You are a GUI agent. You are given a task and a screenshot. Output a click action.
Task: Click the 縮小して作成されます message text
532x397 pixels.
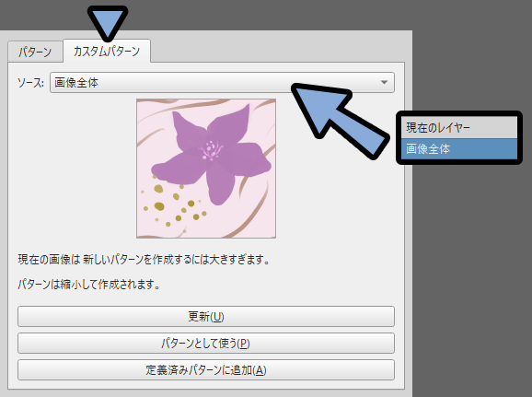coord(89,285)
